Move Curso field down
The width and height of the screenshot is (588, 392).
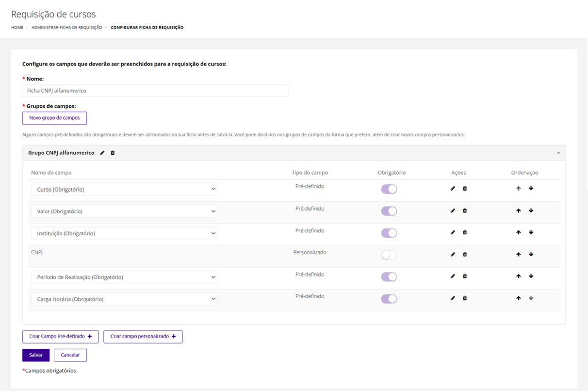tap(531, 188)
